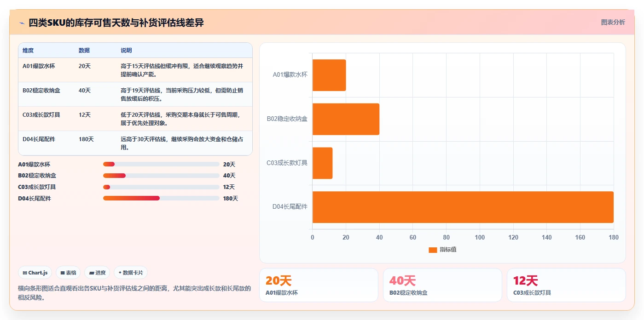
Task: Click the B02稳定收纳盒 bar in the chart
Action: pos(346,119)
